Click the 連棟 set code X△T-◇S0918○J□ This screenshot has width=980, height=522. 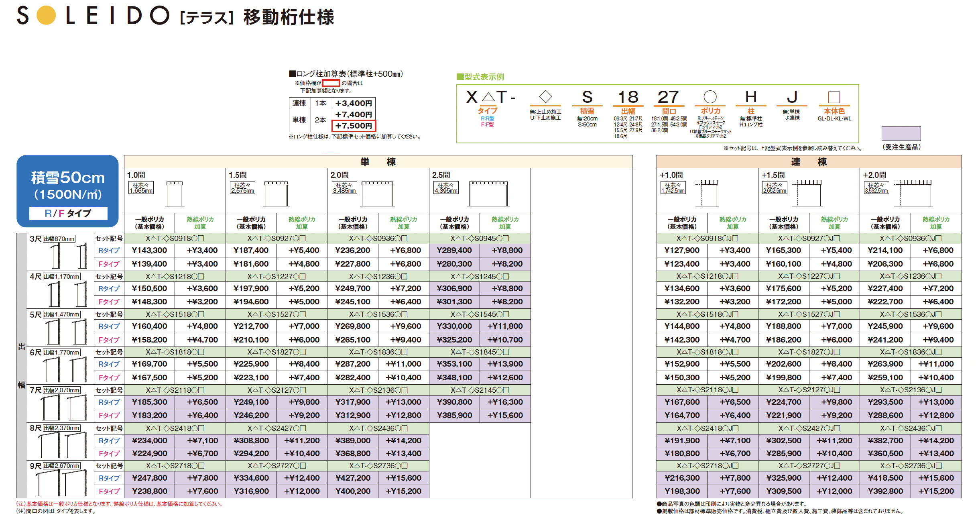pyautogui.click(x=707, y=239)
